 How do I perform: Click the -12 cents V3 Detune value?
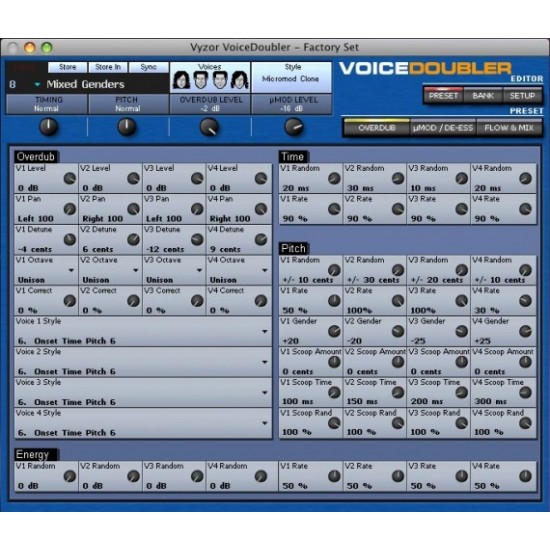[x=165, y=249]
